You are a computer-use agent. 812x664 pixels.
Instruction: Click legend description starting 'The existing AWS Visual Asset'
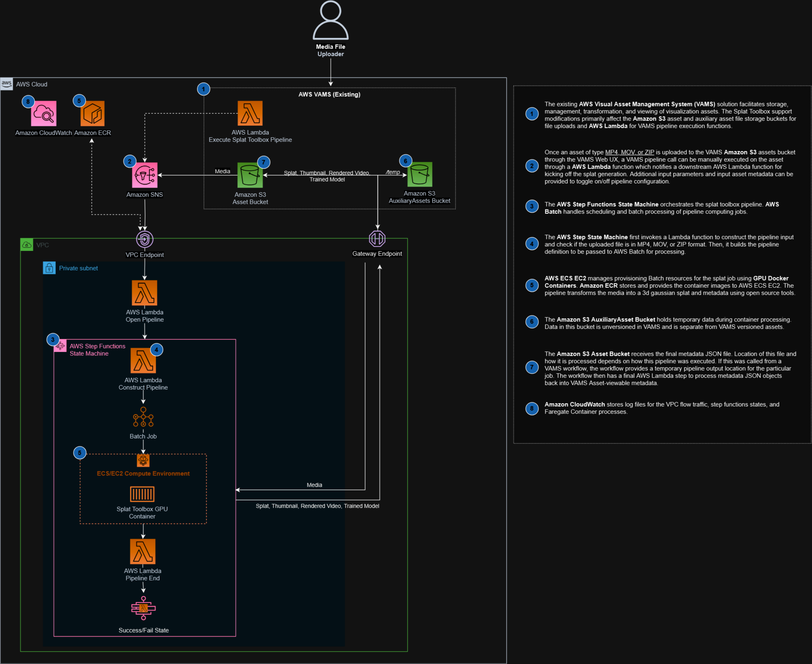click(670, 115)
